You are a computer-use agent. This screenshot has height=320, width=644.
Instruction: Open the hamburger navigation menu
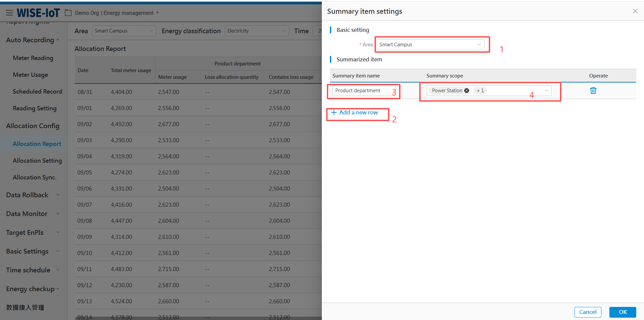pyautogui.click(x=9, y=13)
